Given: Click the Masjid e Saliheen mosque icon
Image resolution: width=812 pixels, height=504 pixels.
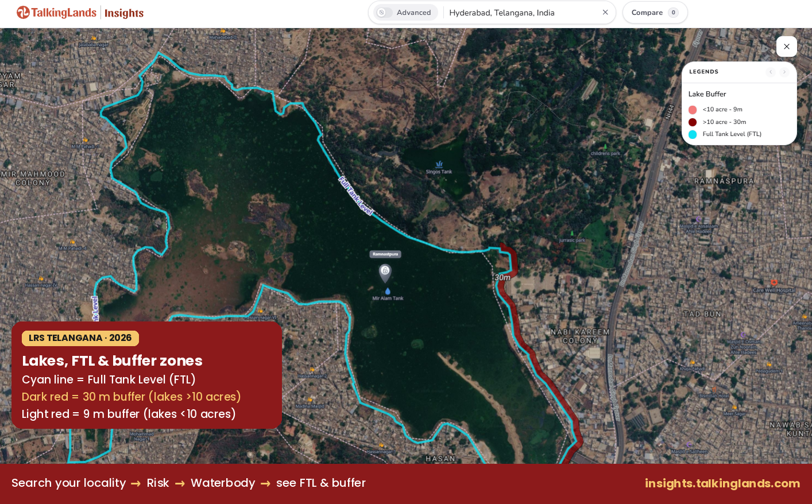Looking at the screenshot, I should [689, 444].
